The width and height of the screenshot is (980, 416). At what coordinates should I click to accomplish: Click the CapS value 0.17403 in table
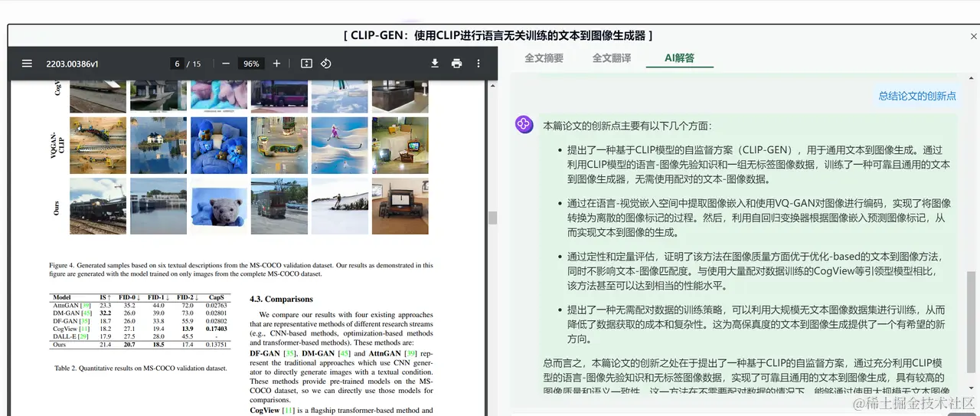(x=217, y=328)
